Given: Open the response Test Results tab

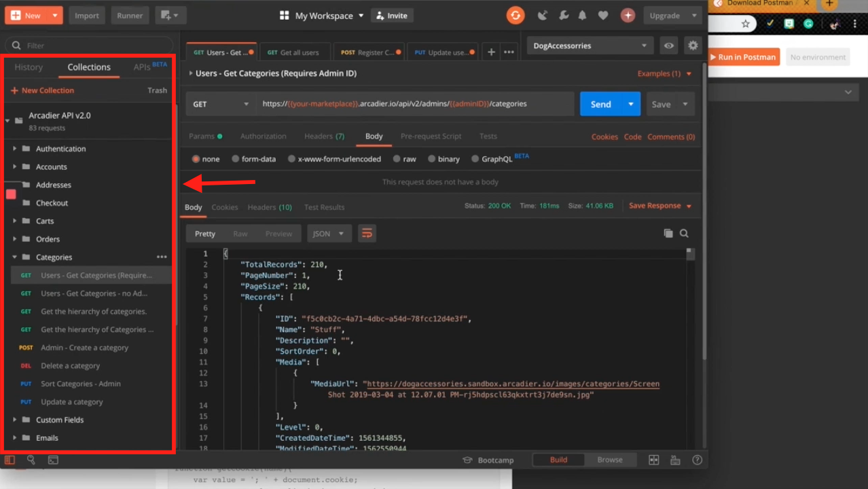Looking at the screenshot, I should point(324,207).
